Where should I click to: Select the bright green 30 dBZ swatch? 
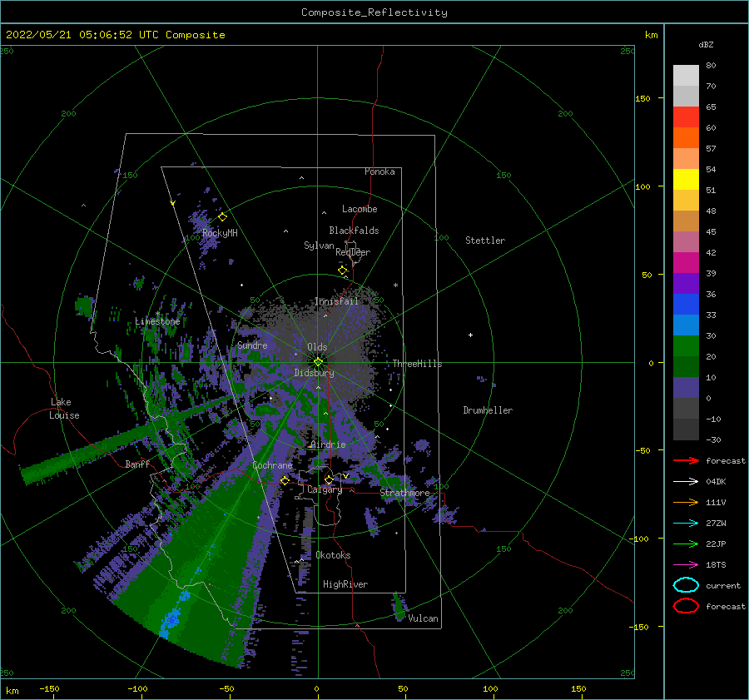pyautogui.click(x=686, y=346)
